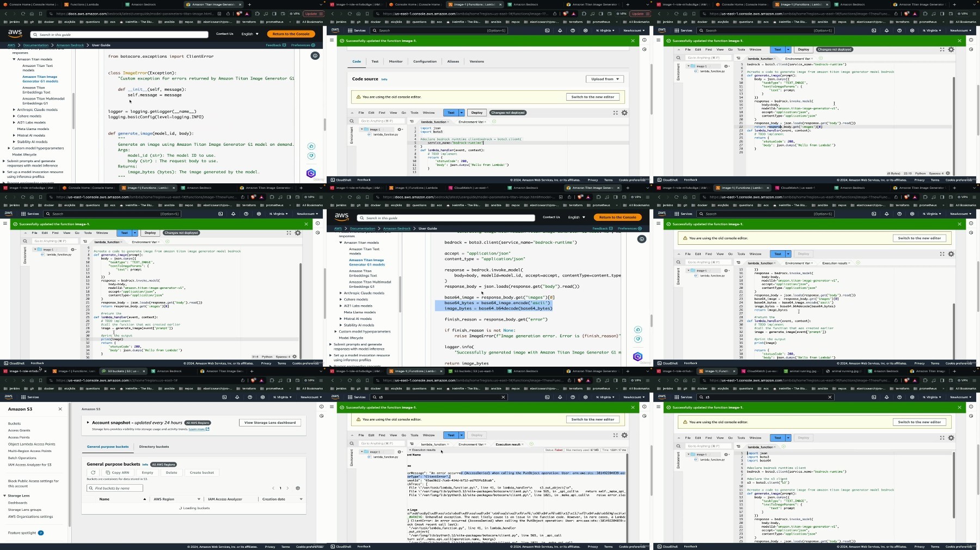Open the Aliases tab

point(453,61)
